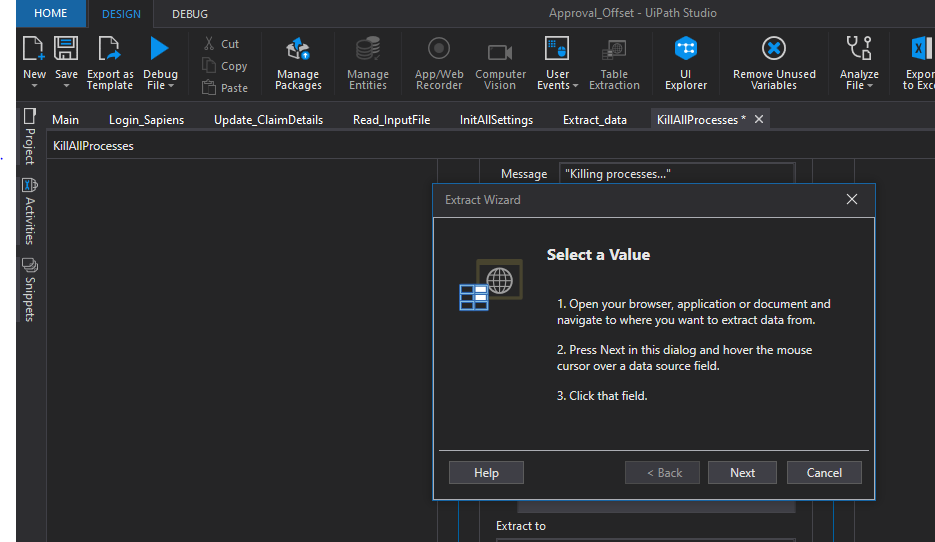The image size is (935, 542).
Task: Open Table Extraction tool
Action: point(614,63)
